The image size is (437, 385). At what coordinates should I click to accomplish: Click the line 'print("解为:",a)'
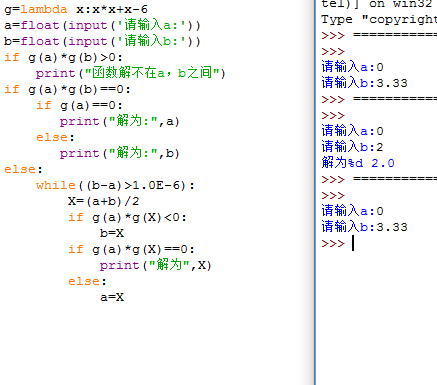point(120,121)
